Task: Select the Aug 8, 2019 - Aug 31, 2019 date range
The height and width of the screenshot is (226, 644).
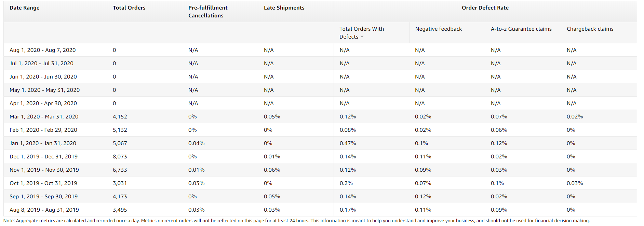Action: pyautogui.click(x=44, y=210)
